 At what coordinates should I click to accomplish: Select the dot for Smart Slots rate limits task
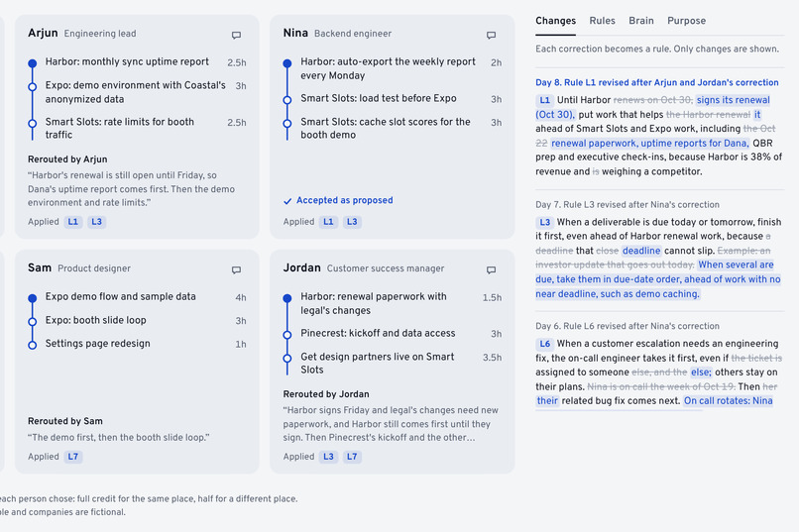point(32,123)
